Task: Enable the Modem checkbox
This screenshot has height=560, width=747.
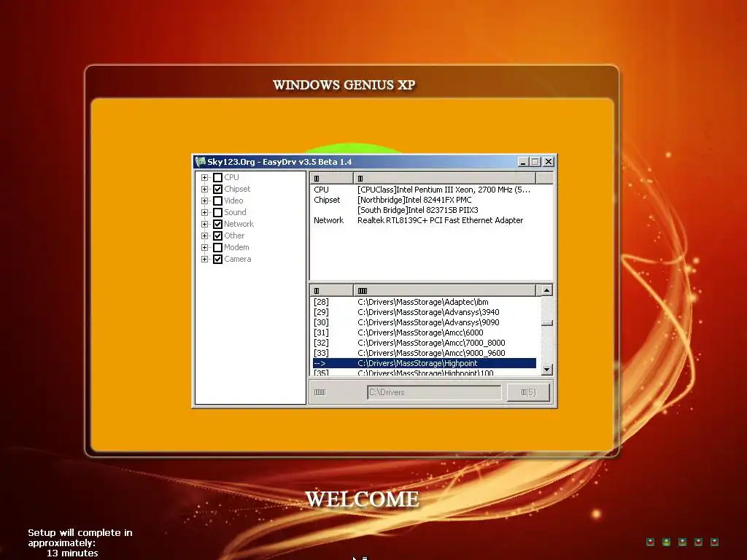Action: pyautogui.click(x=217, y=248)
